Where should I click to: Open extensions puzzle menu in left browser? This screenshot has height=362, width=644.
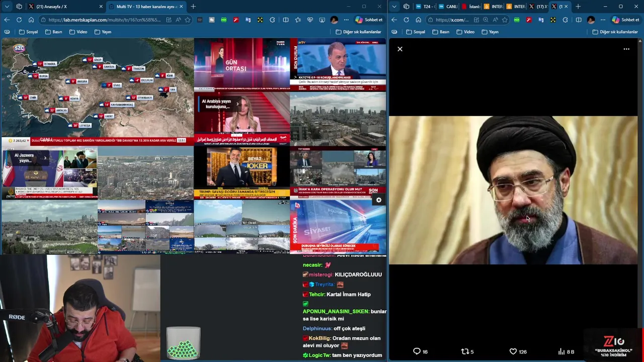[x=272, y=20]
